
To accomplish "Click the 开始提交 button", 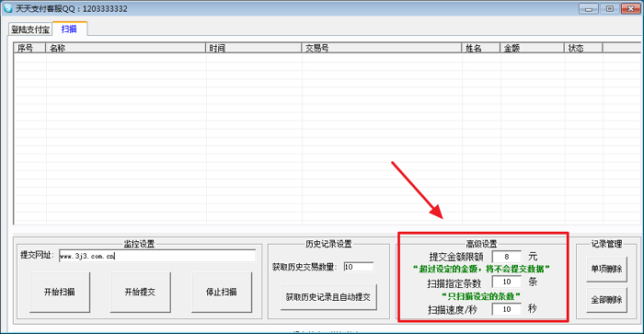I will [x=140, y=292].
